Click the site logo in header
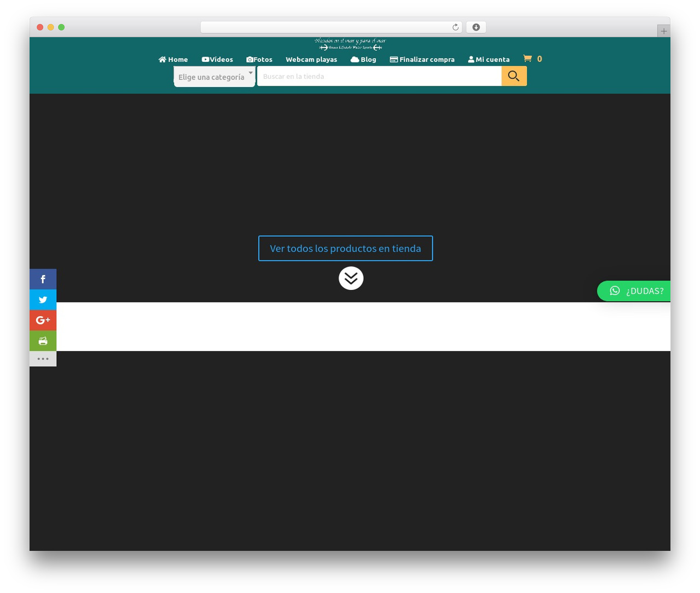This screenshot has width=700, height=593. pyautogui.click(x=350, y=44)
